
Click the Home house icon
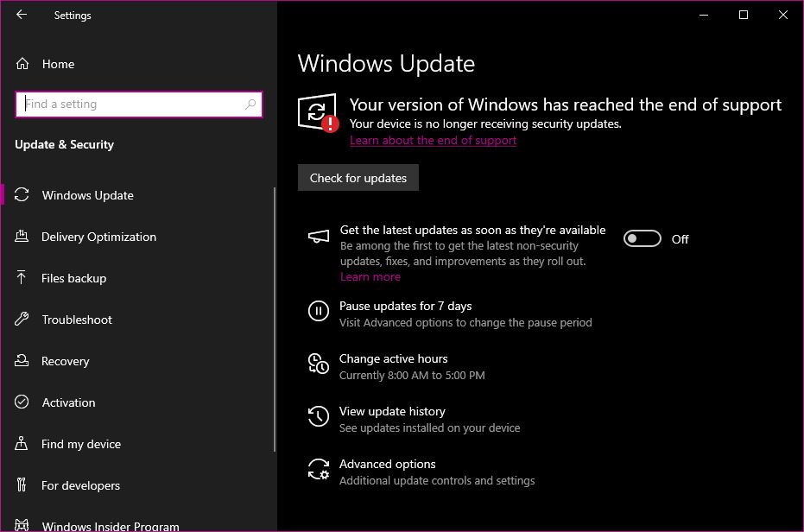[x=22, y=64]
